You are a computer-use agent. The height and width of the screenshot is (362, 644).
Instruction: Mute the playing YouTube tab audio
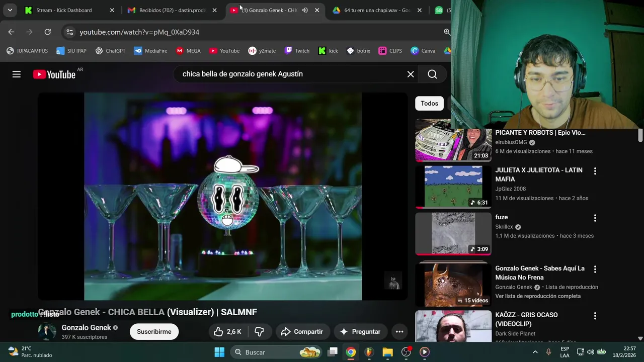coord(305,10)
